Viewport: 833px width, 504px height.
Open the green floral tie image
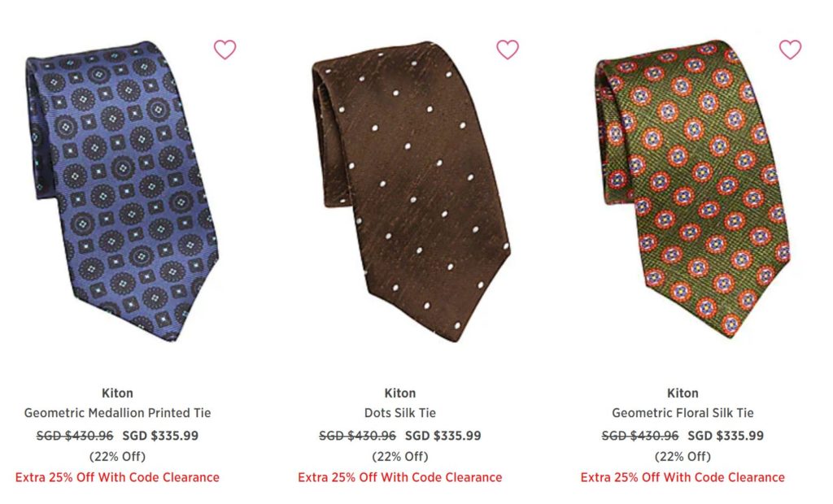coord(692,189)
